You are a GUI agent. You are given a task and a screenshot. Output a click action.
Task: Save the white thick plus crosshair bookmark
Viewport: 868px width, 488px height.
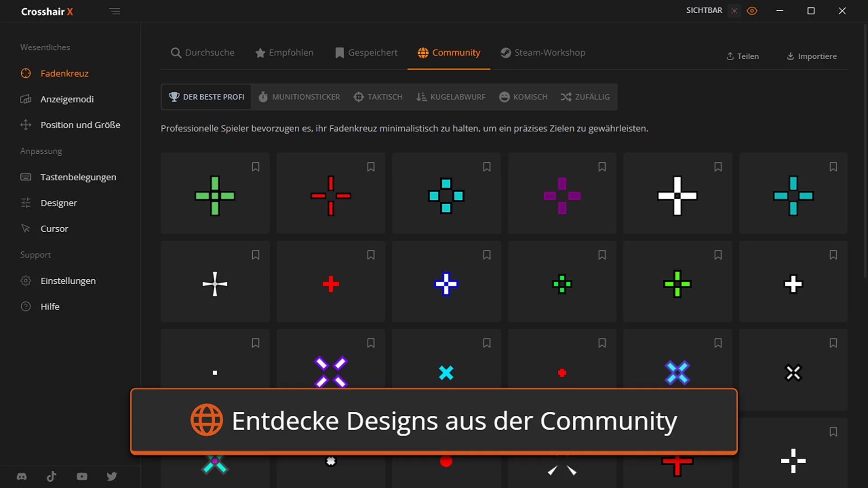(x=718, y=167)
